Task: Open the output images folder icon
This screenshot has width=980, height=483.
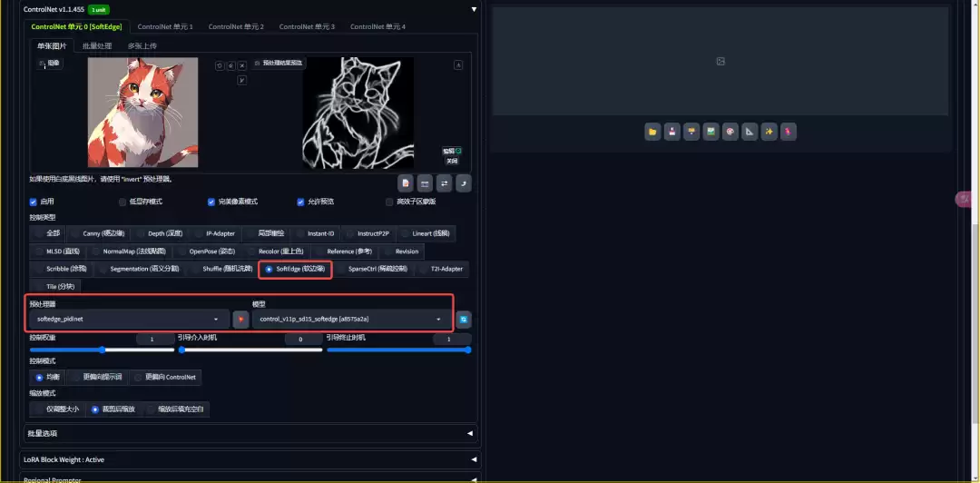Action: tap(652, 132)
